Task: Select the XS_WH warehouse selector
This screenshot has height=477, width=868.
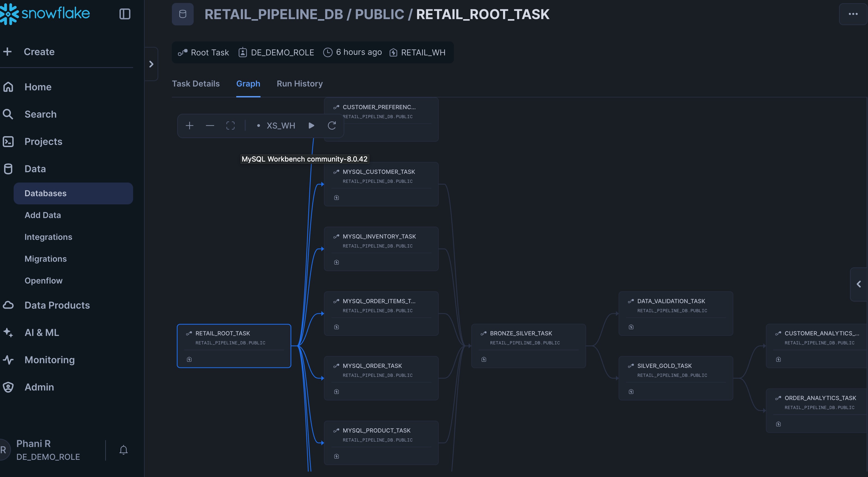Action: (x=280, y=126)
